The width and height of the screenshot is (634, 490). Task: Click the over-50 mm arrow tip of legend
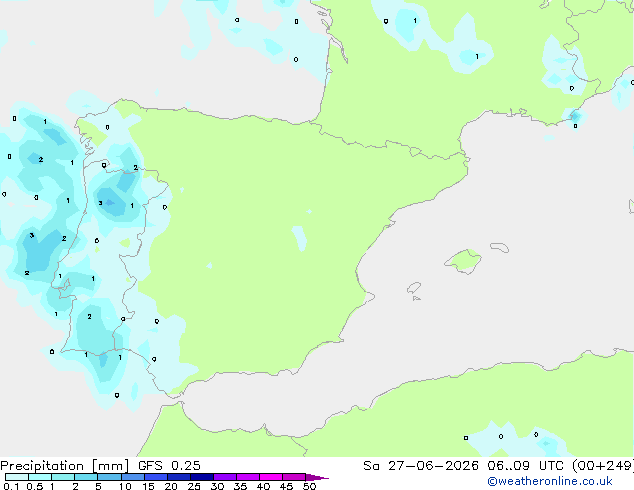click(317, 477)
